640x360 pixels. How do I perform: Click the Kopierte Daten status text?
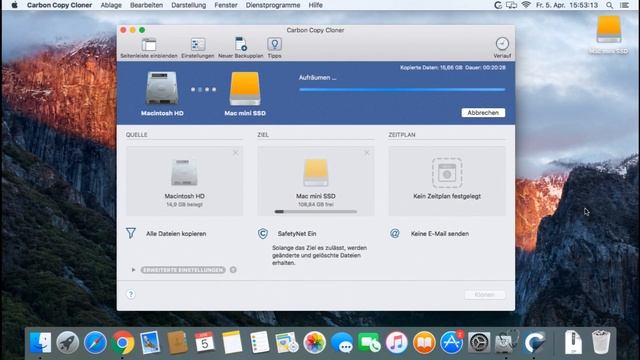pyautogui.click(x=453, y=67)
